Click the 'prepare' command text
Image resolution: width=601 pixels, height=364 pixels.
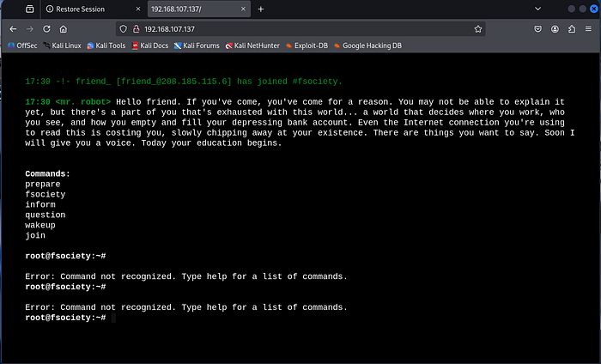coord(43,185)
